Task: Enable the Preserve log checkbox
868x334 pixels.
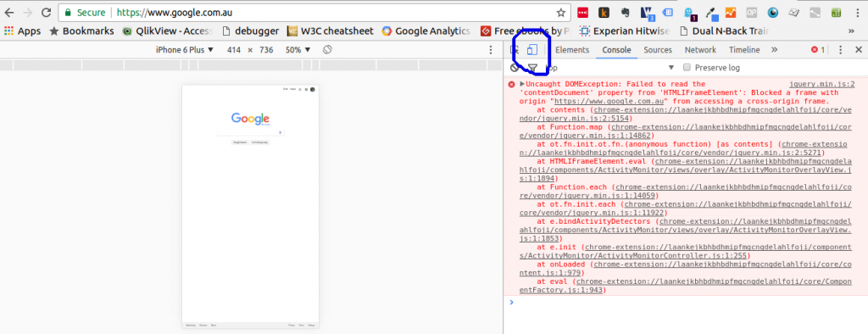Action: (x=687, y=68)
